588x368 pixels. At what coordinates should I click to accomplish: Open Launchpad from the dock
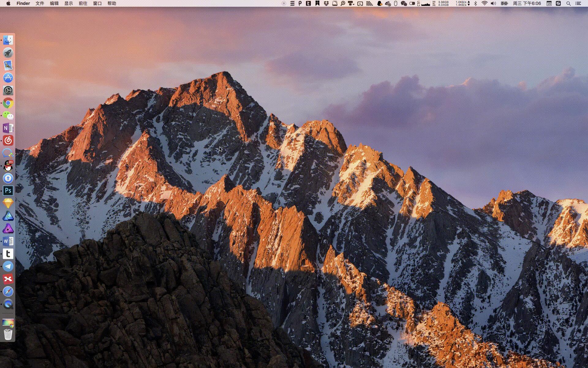(x=8, y=53)
